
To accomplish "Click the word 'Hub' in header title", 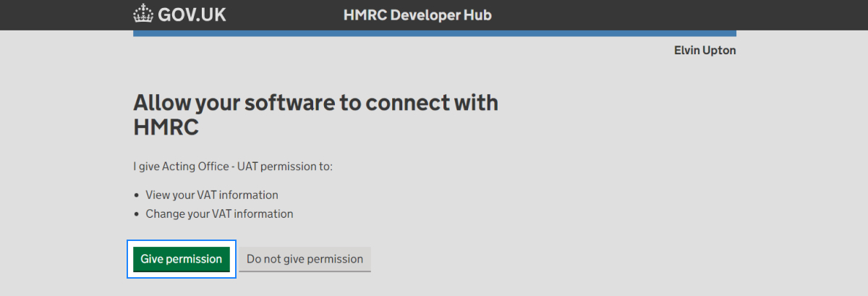I will pos(478,15).
